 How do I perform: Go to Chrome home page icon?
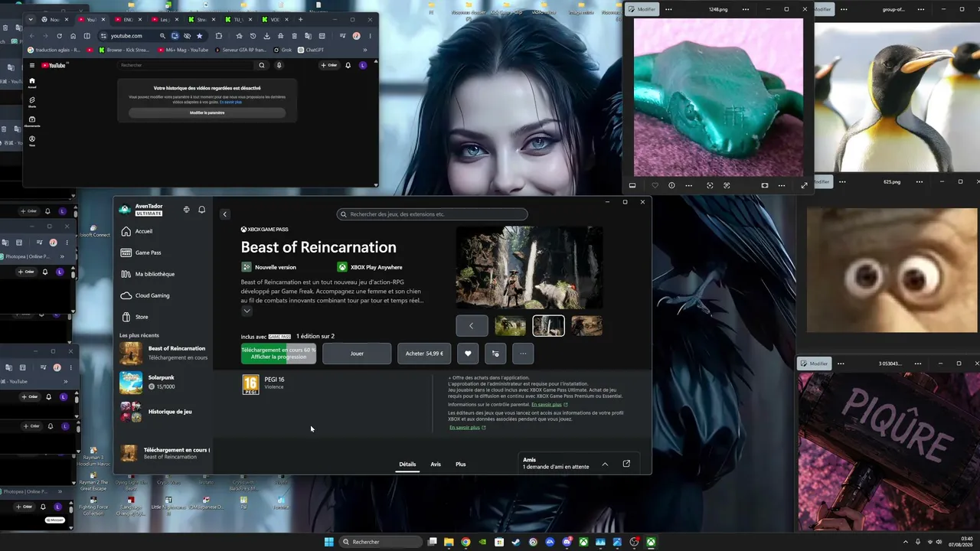pyautogui.click(x=73, y=36)
